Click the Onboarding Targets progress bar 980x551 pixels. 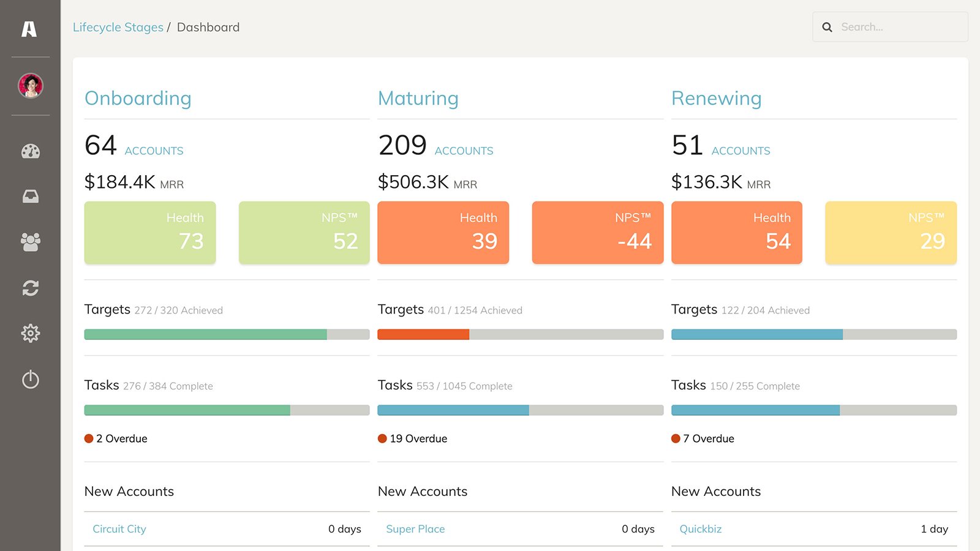click(226, 334)
